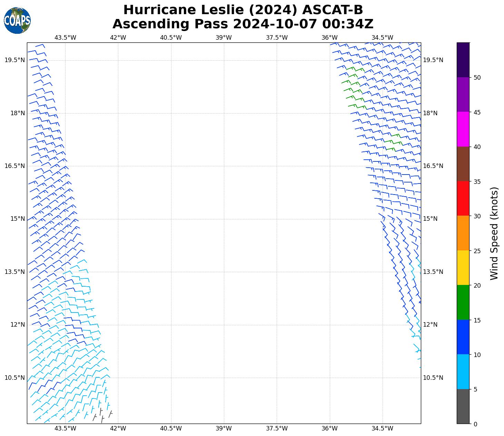Click the 36°W label on the bottom axis
Viewport: 504px width, 436px height.
coord(329,428)
